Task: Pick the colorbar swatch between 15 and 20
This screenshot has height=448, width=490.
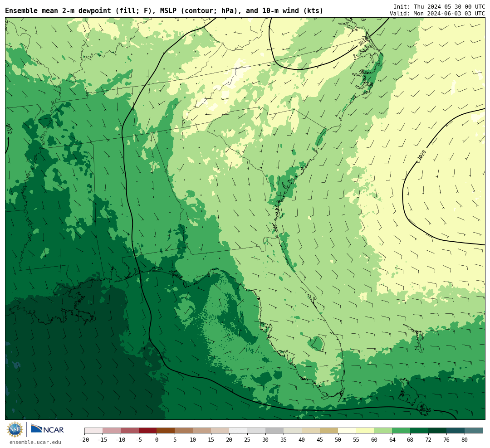Action: [220, 431]
